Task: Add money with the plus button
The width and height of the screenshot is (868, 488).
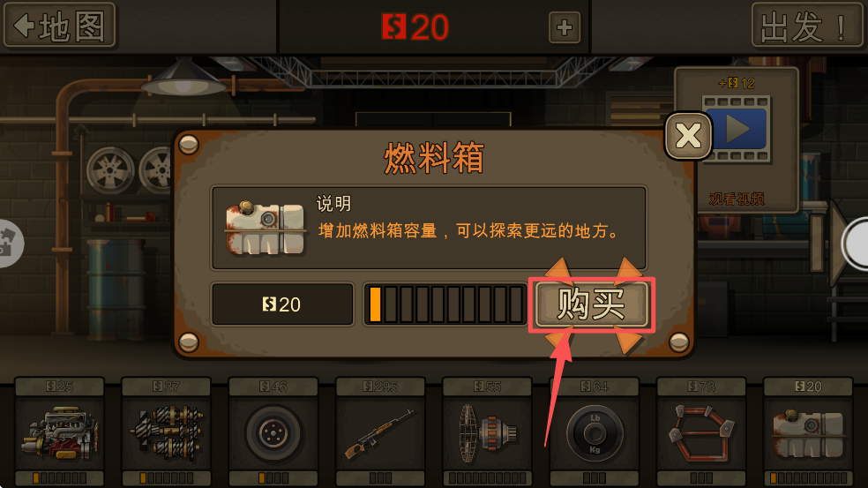Action: tap(565, 27)
